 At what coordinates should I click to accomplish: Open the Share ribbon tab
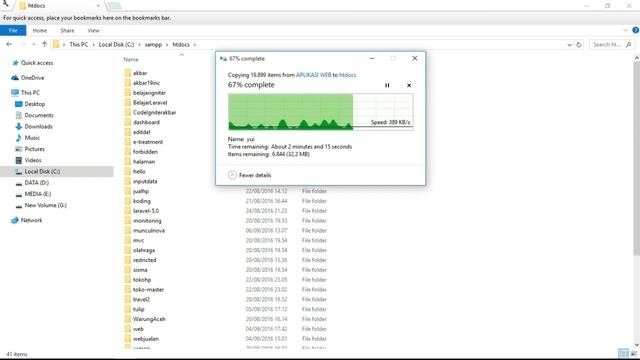(x=67, y=31)
